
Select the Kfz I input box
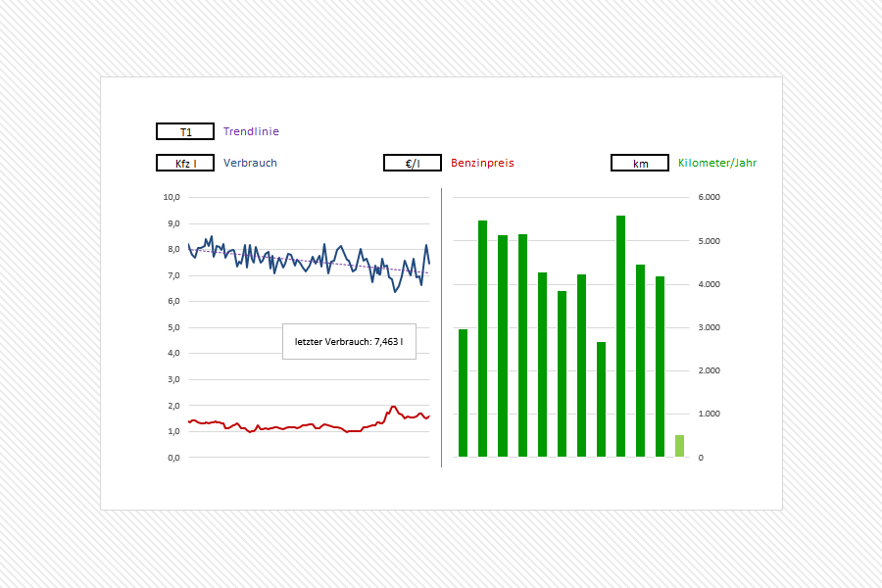[x=185, y=163]
